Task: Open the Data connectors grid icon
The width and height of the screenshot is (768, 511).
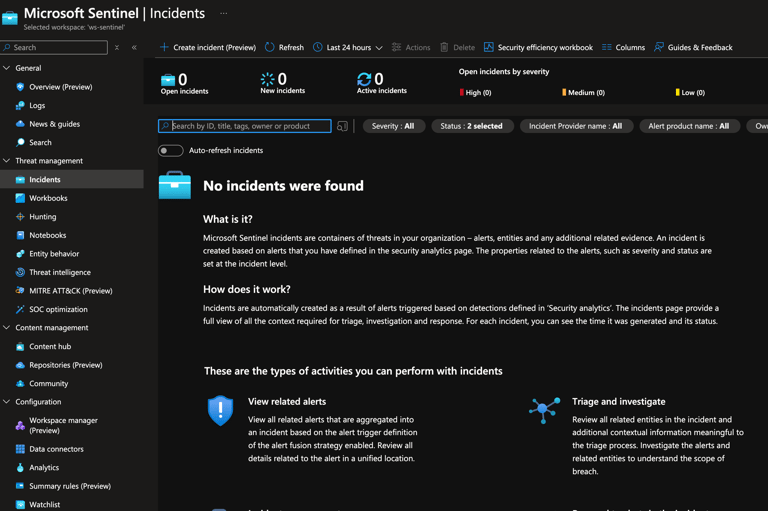Action: tap(20, 449)
